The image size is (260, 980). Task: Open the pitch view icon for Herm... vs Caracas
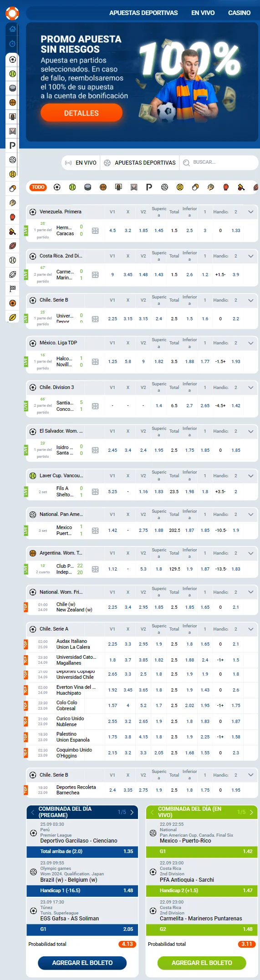click(x=95, y=231)
